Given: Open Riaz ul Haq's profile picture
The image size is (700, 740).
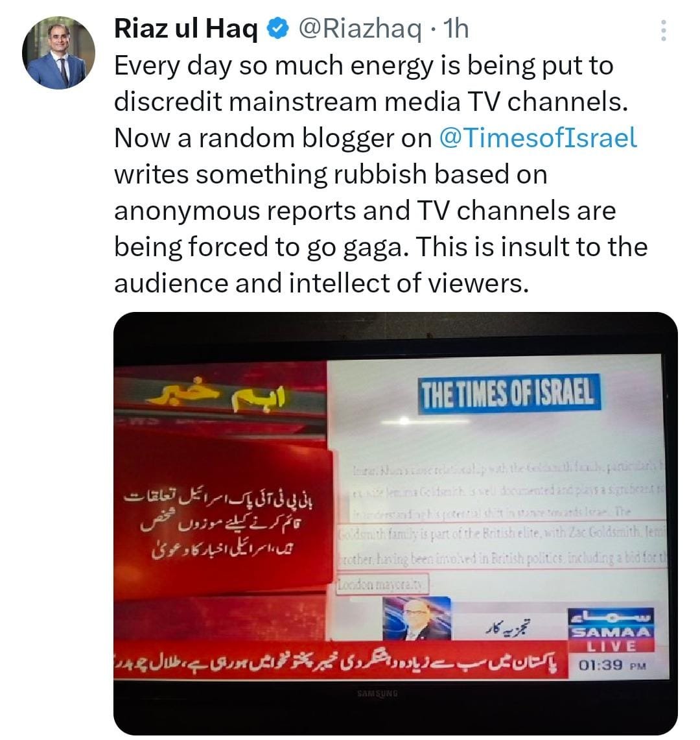Looking at the screenshot, I should tap(58, 53).
